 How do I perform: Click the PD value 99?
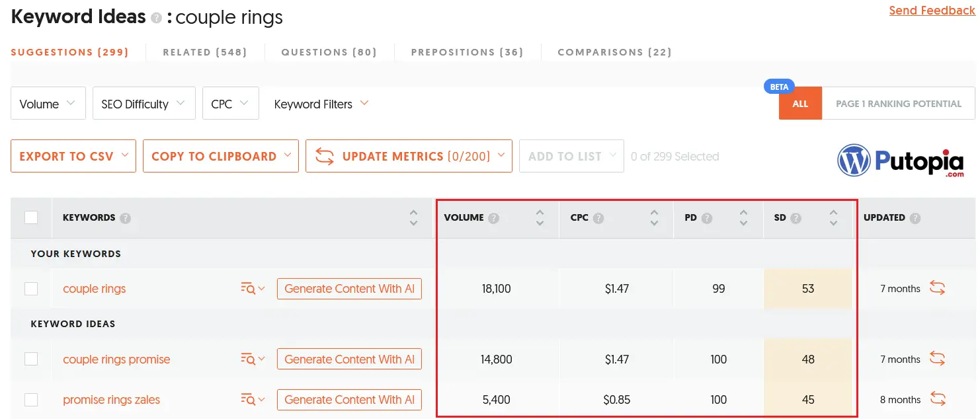(719, 289)
